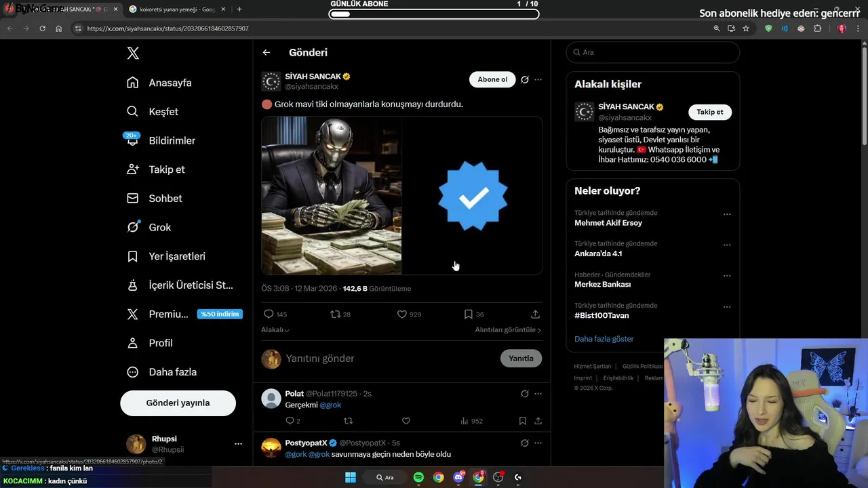Viewport: 868px width, 488px height.
Task: Open more options on PostyopatX reply
Action: click(538, 443)
